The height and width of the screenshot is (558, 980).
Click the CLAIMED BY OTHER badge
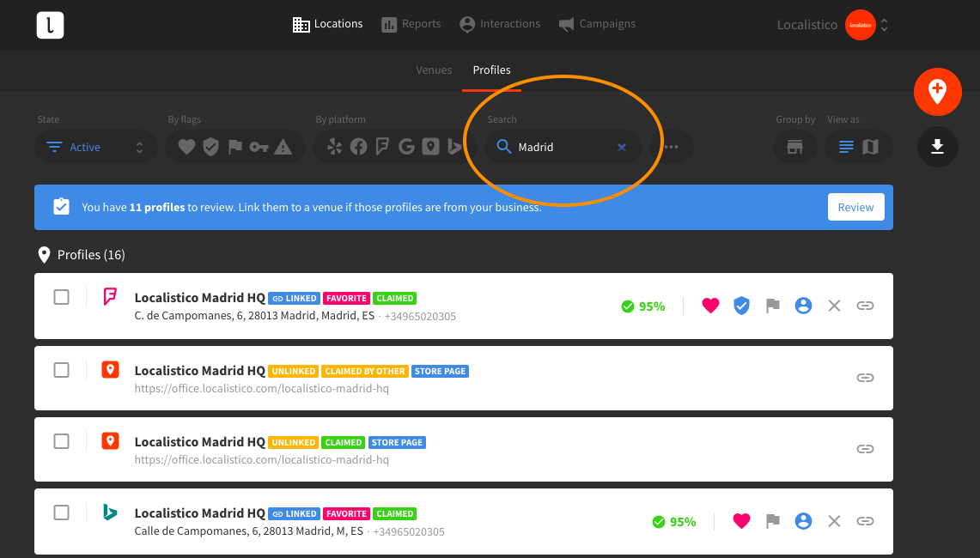[x=365, y=371]
